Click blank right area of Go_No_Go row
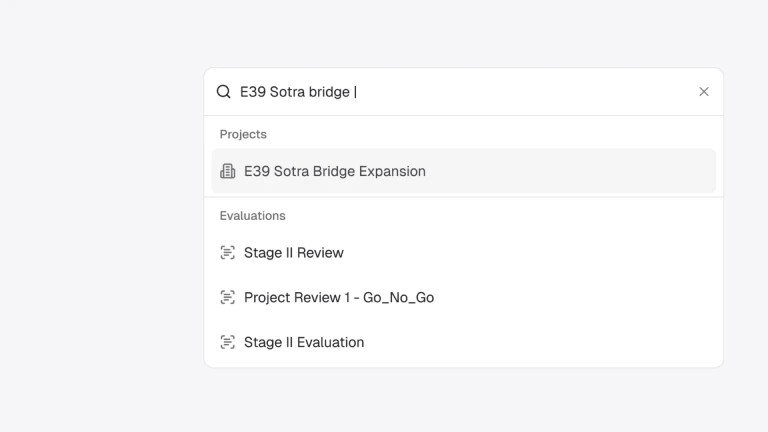Screen dimensions: 768x432 pos(600,297)
